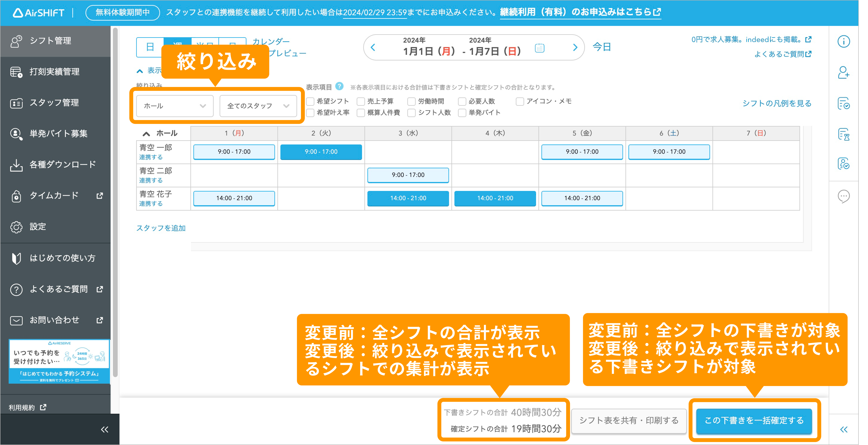Toggle the 必要人数 checkbox

point(462,101)
